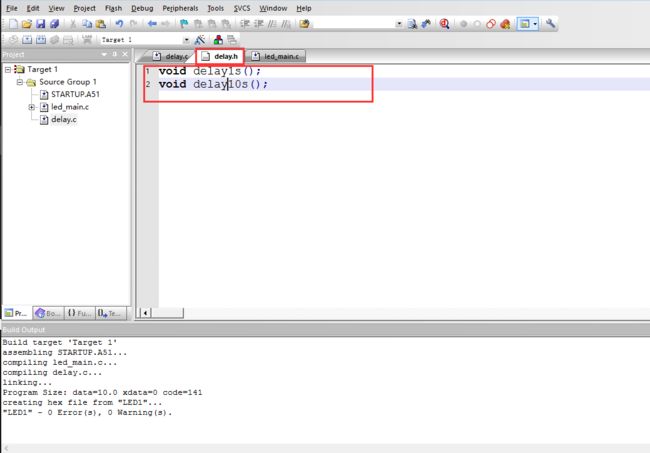Open the Help menu
Screen dimensions: 650x453
click(x=304, y=8)
